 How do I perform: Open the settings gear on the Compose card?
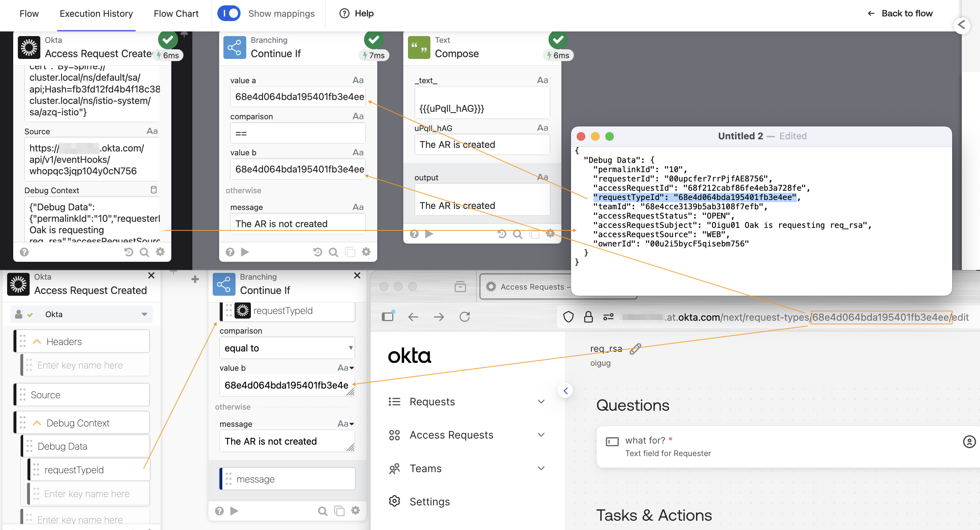[550, 234]
